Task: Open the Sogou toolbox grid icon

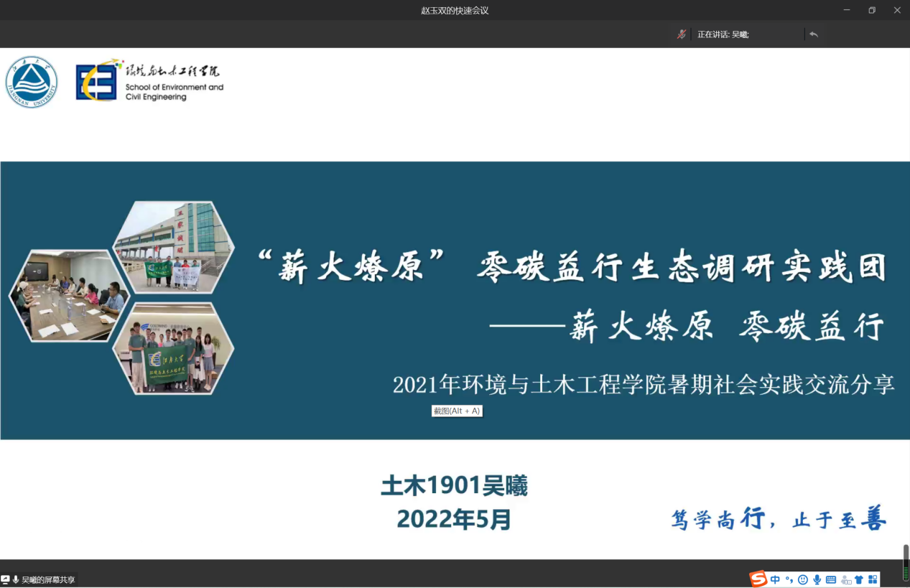Action: tap(873, 579)
